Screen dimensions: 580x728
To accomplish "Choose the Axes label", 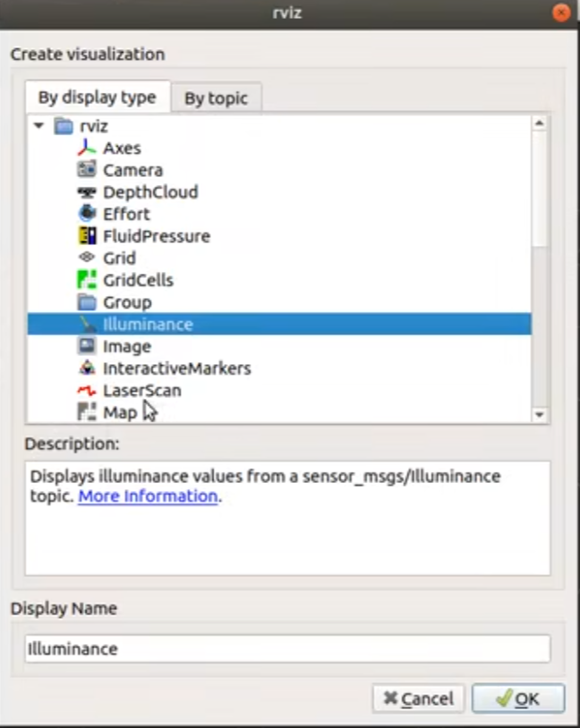I will (122, 148).
